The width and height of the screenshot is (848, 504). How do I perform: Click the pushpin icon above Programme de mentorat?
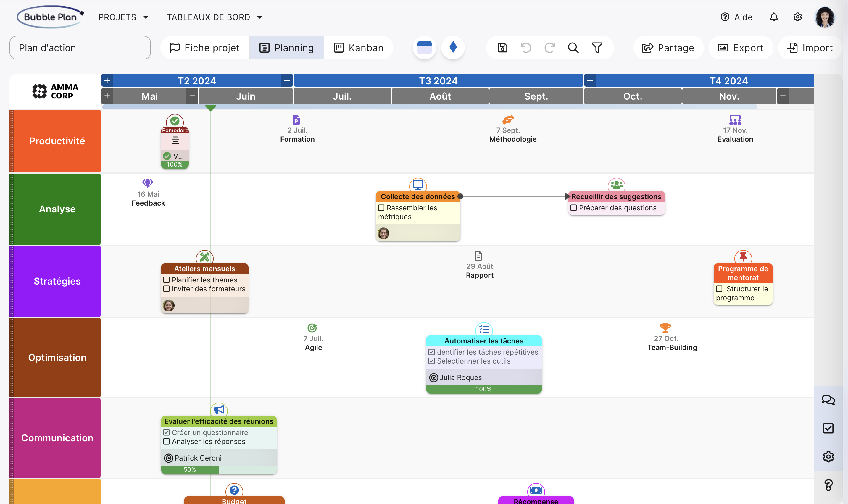tap(743, 257)
